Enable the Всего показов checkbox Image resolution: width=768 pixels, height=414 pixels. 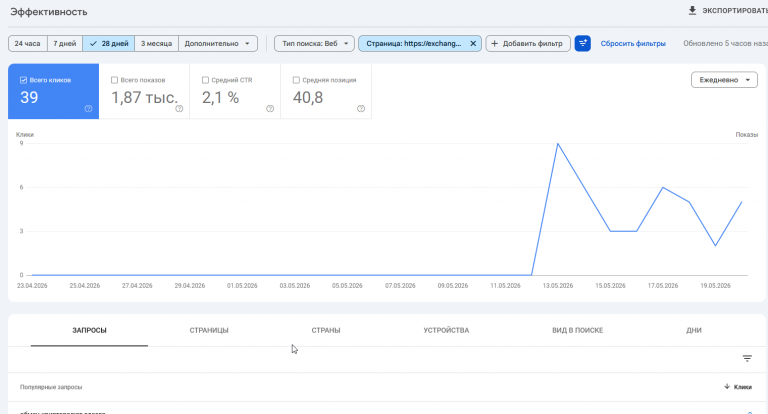coord(114,80)
